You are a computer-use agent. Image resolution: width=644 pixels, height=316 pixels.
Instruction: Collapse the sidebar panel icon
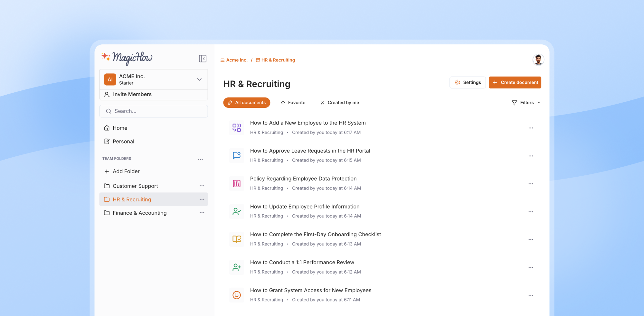pos(203,59)
